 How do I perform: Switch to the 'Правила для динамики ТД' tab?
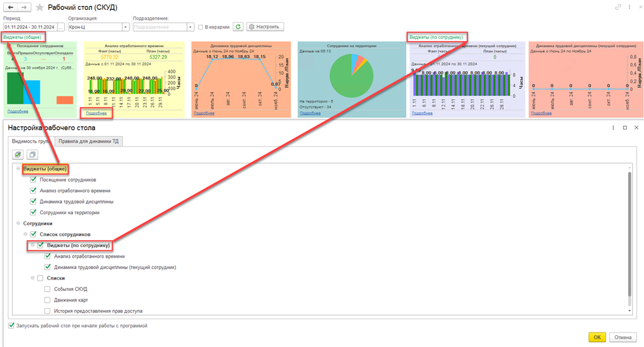point(88,141)
